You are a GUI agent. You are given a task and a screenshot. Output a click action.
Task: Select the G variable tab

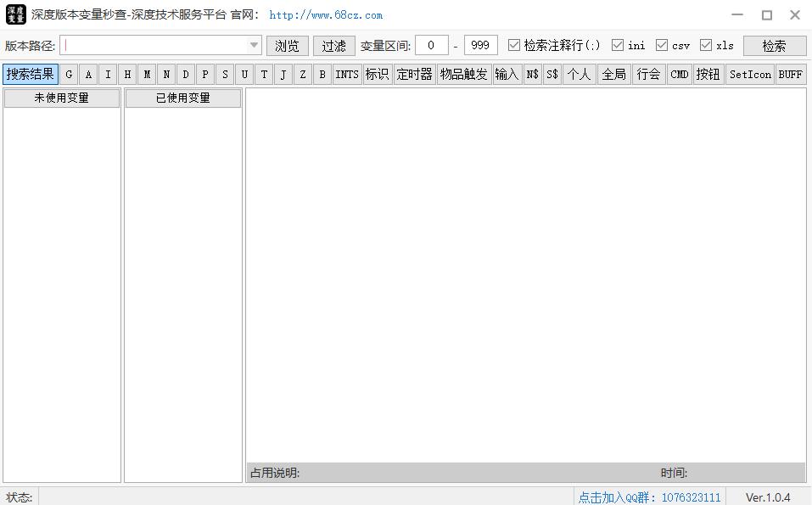pyautogui.click(x=69, y=75)
